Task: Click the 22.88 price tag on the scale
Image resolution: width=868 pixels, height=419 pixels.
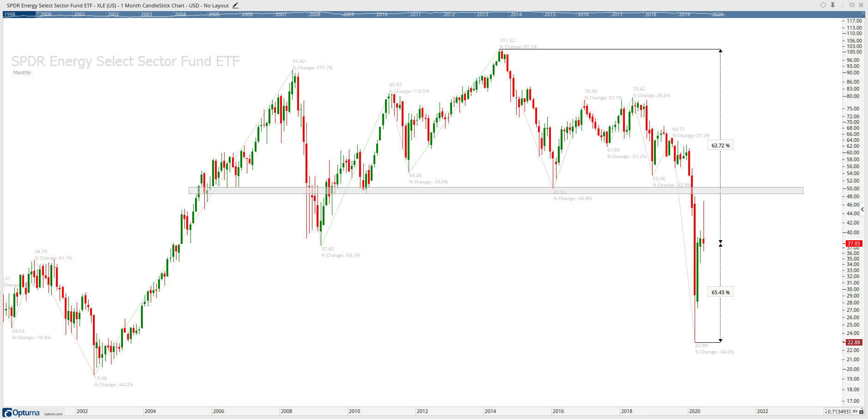Action: coord(854,342)
